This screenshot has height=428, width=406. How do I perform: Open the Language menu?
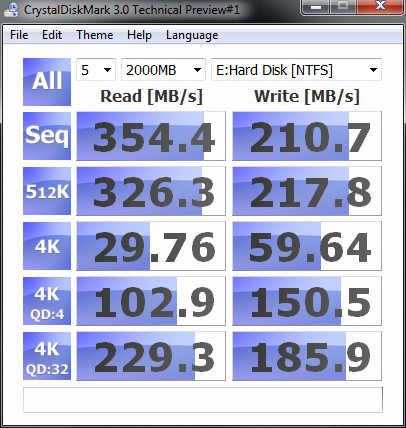pyautogui.click(x=192, y=35)
